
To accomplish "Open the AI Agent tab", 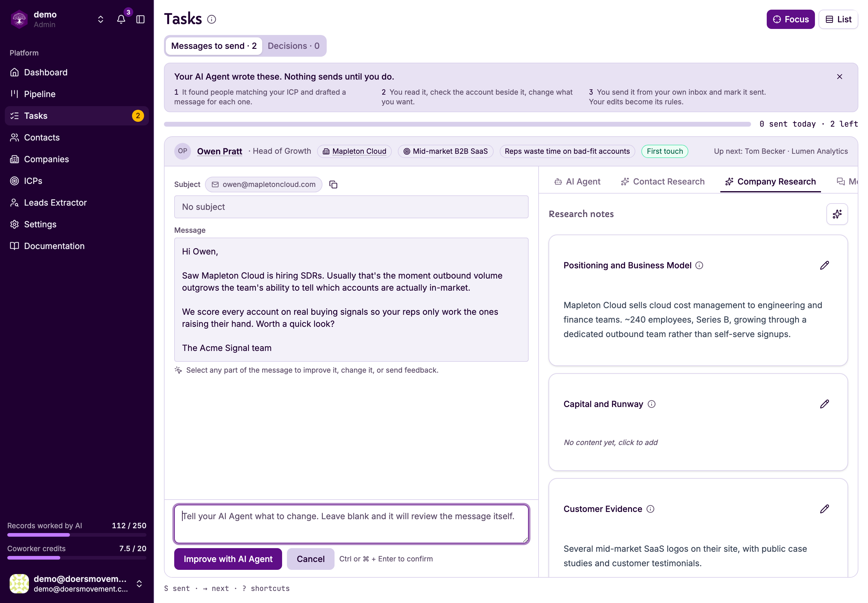I will 577,182.
